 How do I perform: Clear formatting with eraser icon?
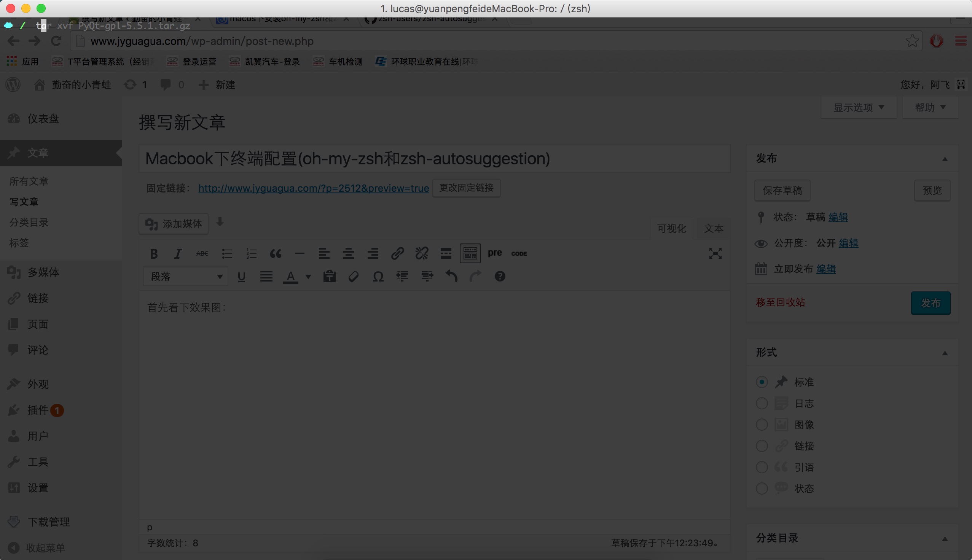click(x=354, y=277)
